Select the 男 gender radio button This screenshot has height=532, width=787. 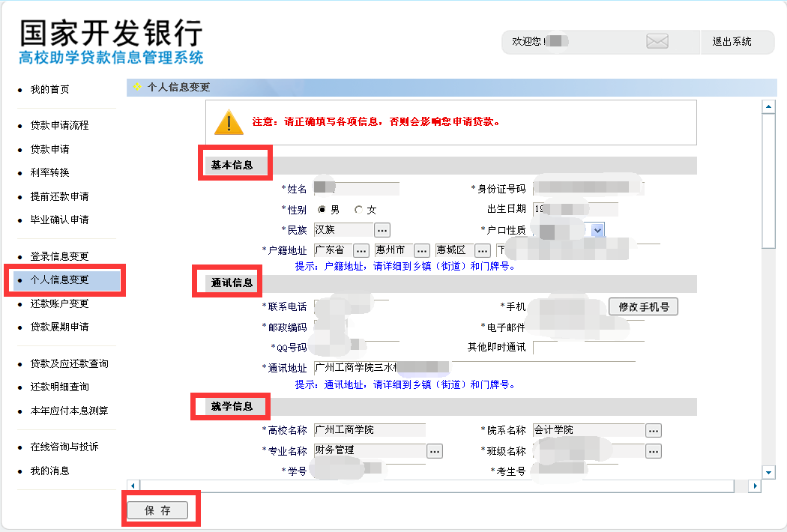tap(322, 210)
